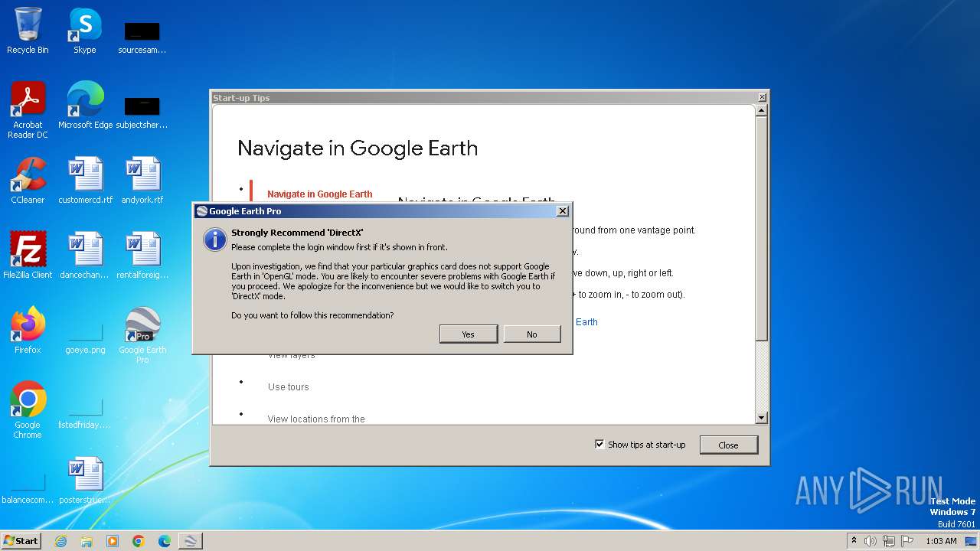Select the Navigate in Google Earth tip link
Screen dimensions: 980x551
pyautogui.click(x=320, y=194)
